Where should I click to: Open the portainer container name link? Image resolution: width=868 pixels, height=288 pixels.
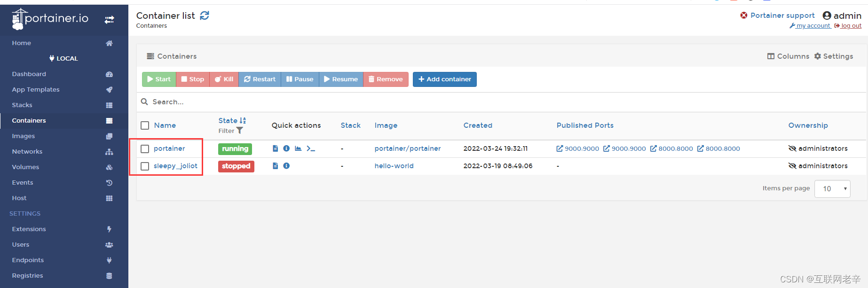pos(169,148)
